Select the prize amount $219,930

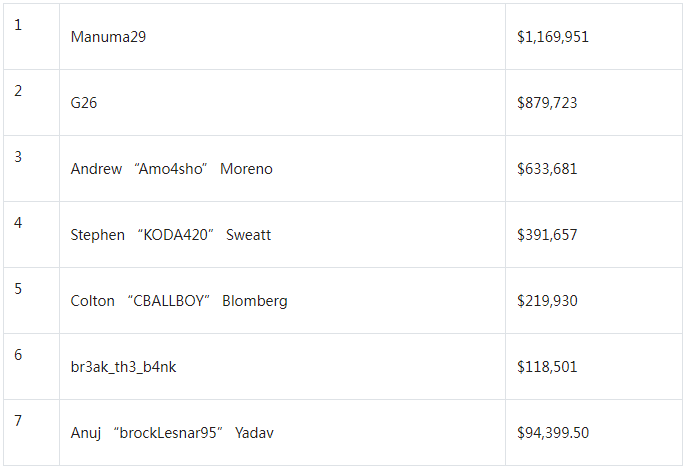click(x=547, y=301)
